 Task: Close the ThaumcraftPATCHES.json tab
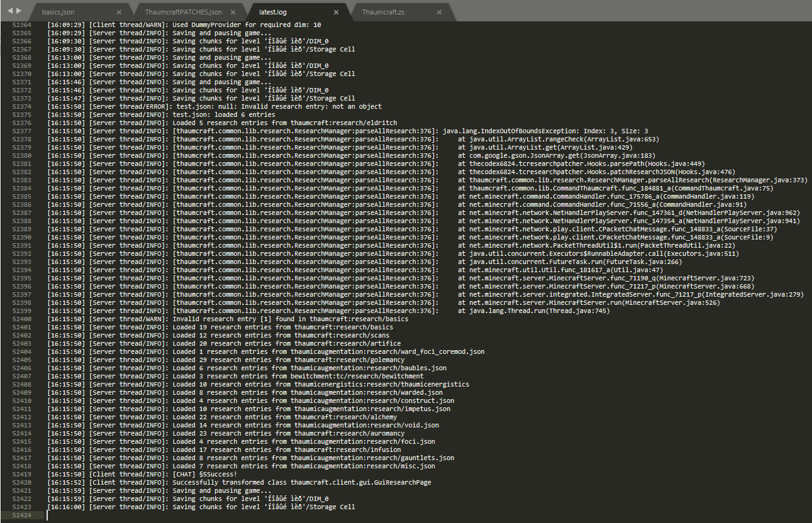coord(233,12)
